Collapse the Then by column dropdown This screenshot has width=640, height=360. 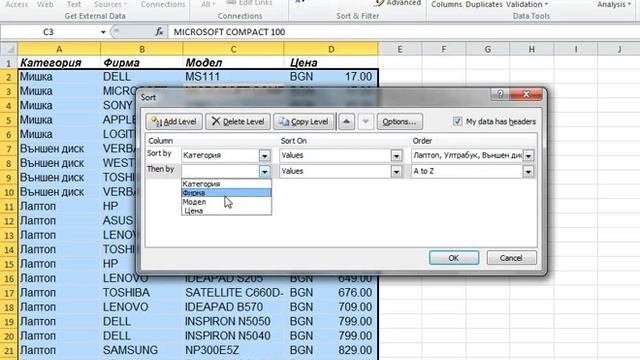(264, 171)
